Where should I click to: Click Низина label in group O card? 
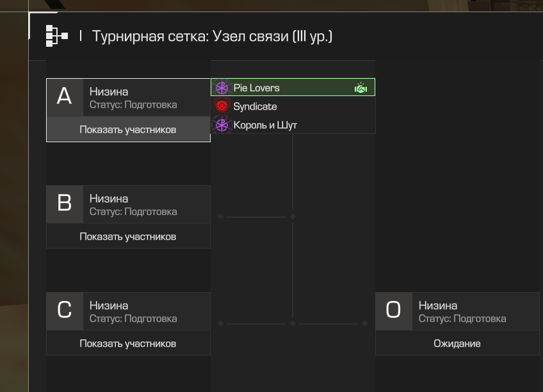438,306
